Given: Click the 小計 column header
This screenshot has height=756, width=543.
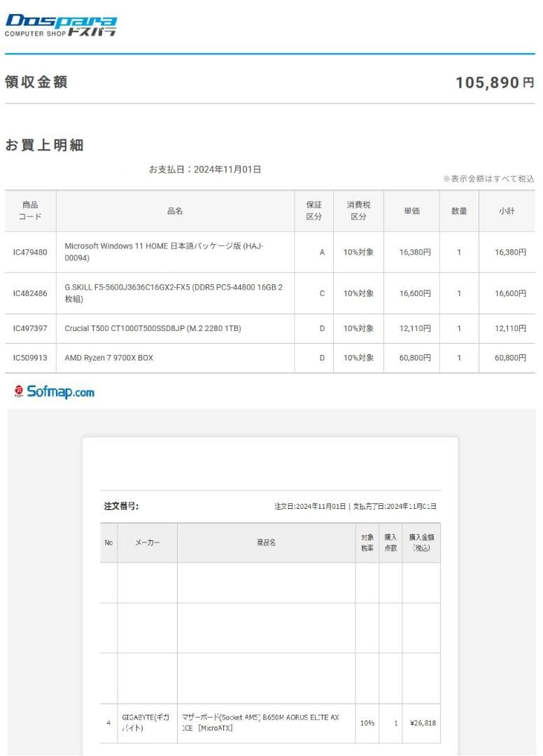Looking at the screenshot, I should [x=507, y=211].
